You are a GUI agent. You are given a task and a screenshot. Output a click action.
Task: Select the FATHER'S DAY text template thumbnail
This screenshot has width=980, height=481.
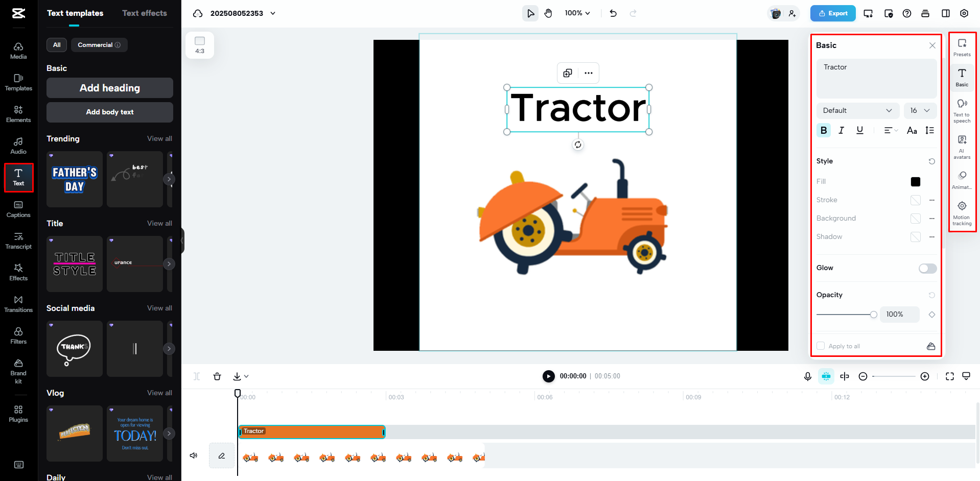(x=74, y=179)
